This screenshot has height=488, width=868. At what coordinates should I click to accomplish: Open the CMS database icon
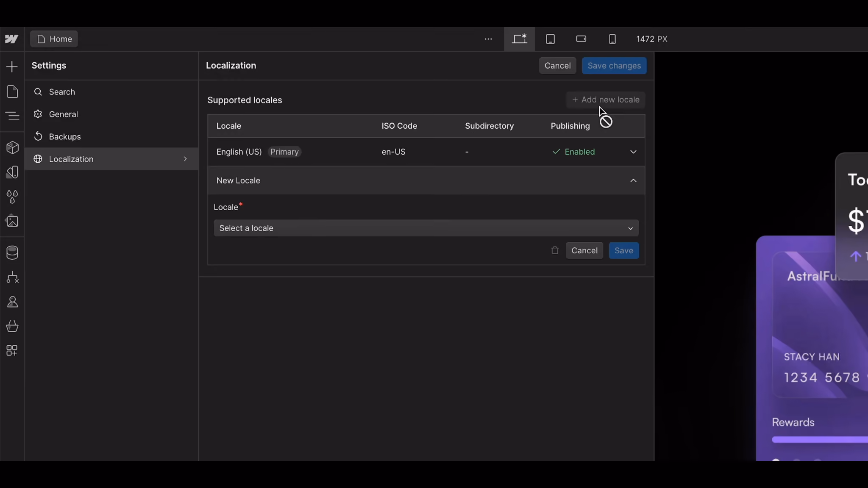click(12, 253)
